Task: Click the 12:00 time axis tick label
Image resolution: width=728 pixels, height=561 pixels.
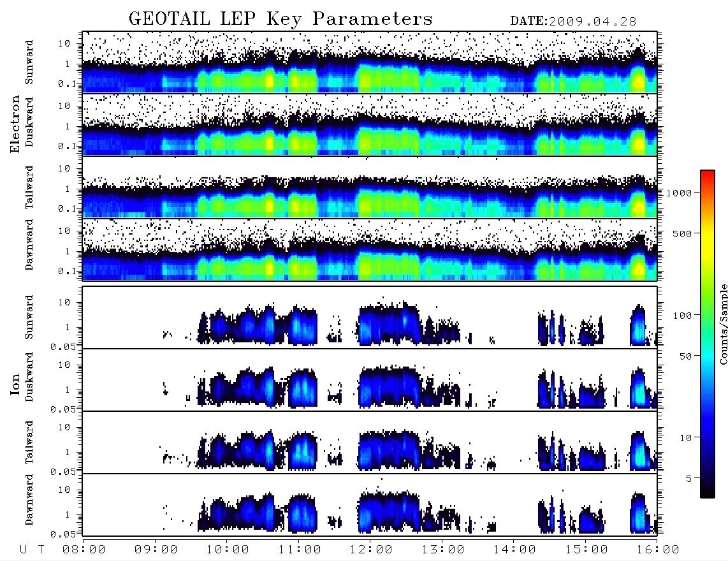Action: click(x=371, y=550)
